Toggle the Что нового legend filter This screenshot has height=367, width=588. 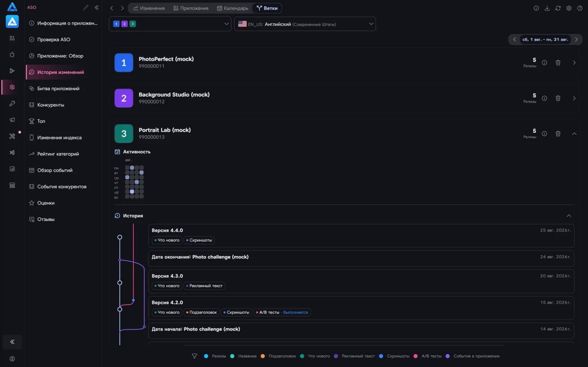(x=315, y=356)
